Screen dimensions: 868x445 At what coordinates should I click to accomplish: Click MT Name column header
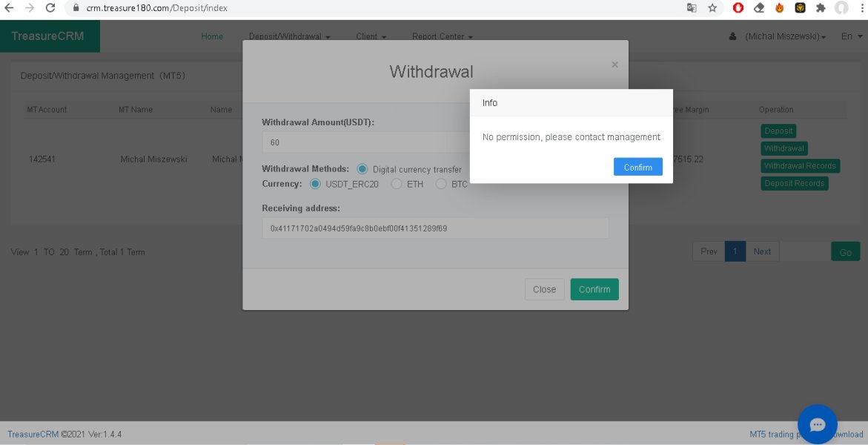click(135, 110)
